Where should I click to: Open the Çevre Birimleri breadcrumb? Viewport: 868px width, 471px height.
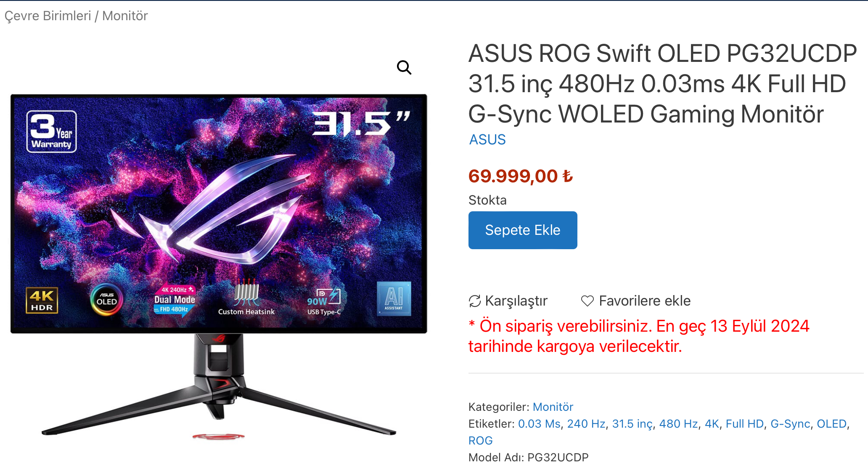click(x=48, y=16)
